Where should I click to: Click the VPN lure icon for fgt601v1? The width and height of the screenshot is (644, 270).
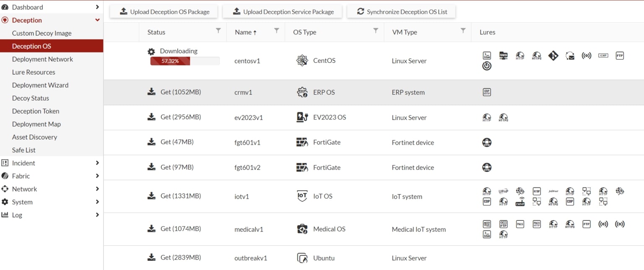(x=486, y=143)
